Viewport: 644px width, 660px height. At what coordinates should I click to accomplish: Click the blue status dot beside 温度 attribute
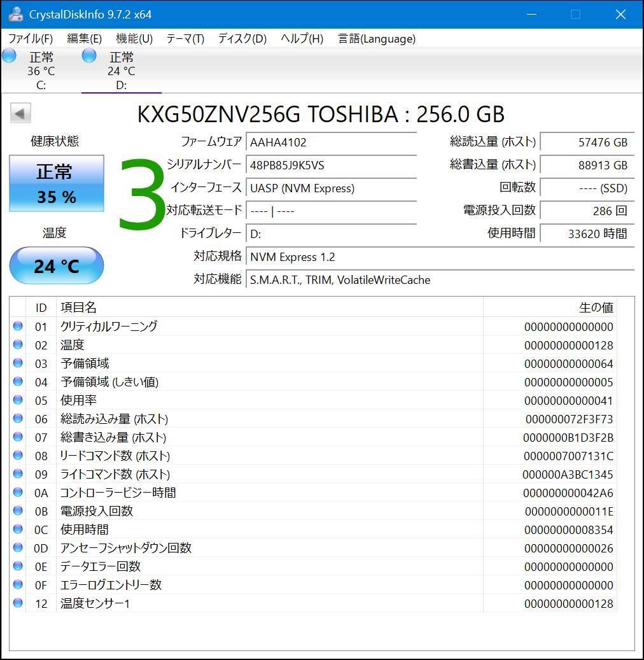point(19,345)
